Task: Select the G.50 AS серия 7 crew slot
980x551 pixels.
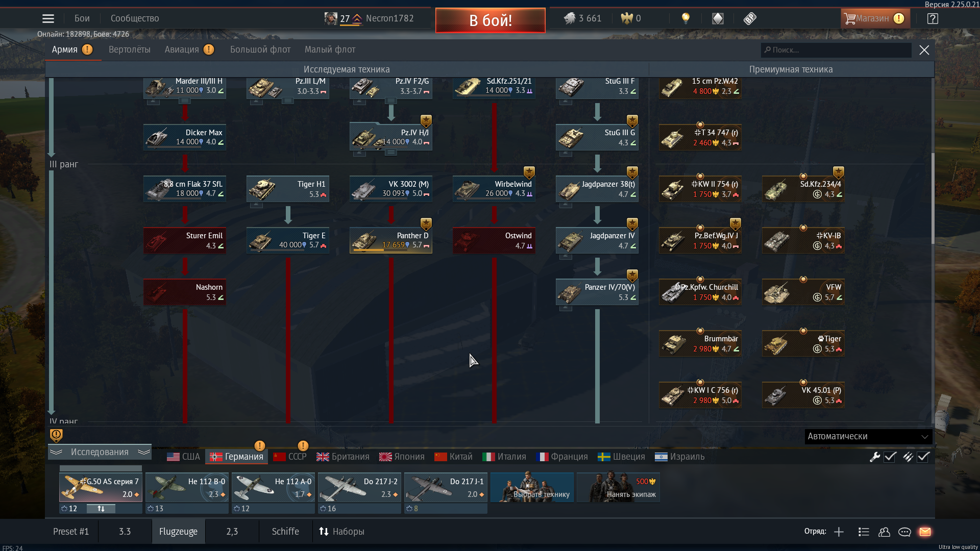Action: (x=101, y=487)
